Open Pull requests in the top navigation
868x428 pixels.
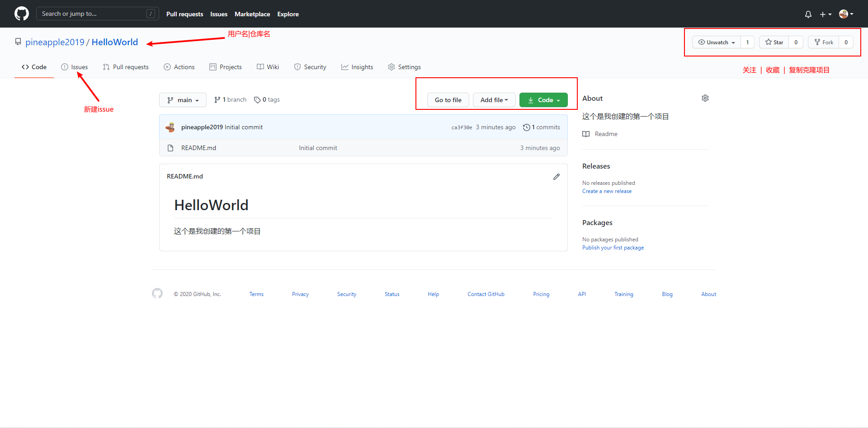(x=184, y=14)
